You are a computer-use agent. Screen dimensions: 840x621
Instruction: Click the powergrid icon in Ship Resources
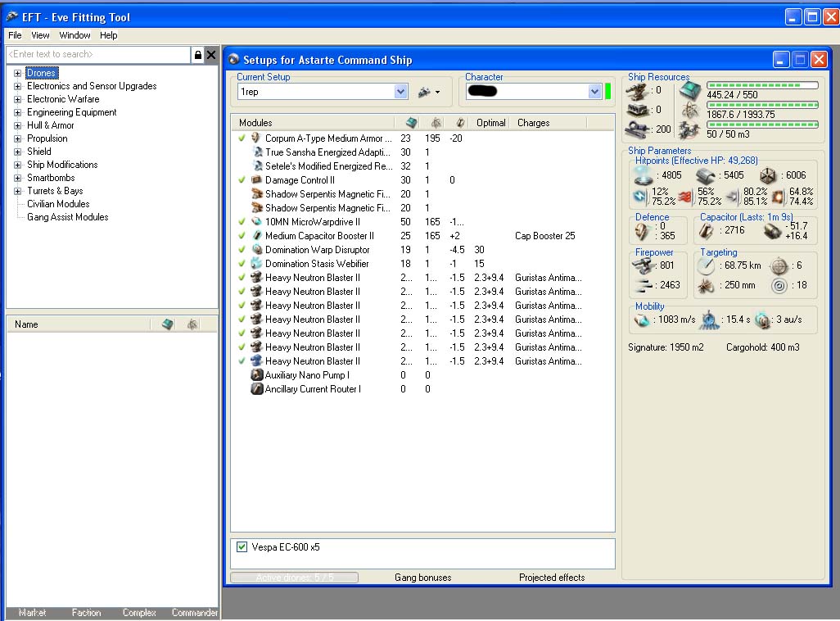[x=690, y=111]
